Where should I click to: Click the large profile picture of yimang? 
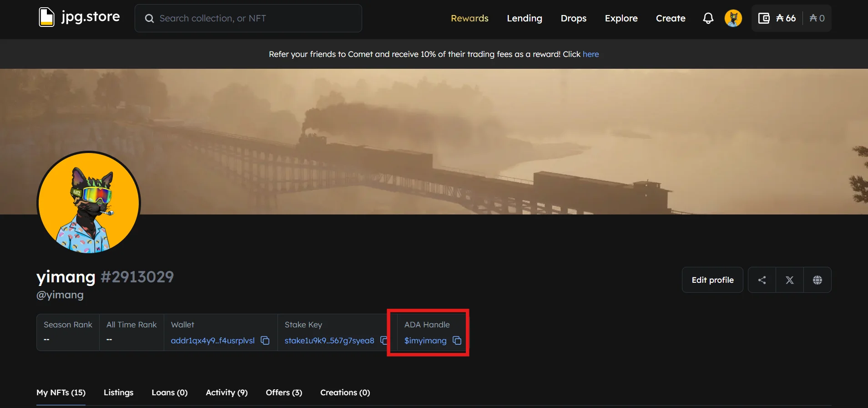click(x=89, y=203)
